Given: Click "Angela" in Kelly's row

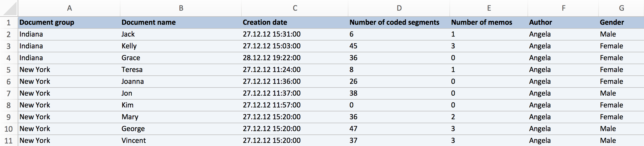Looking at the screenshot, I should pos(540,46).
